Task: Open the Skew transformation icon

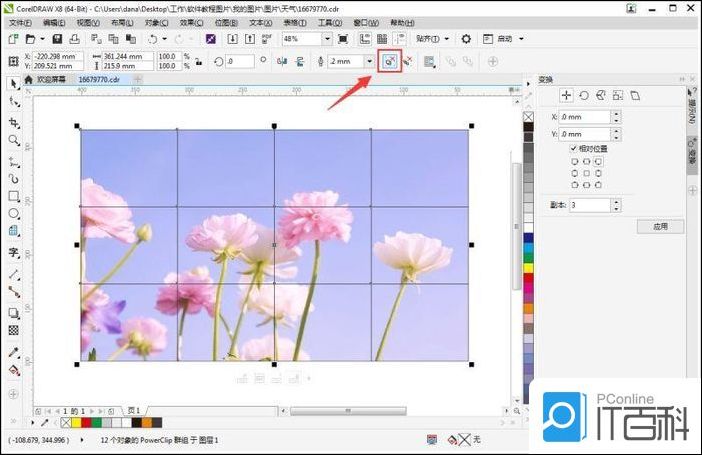Action: coord(634,95)
